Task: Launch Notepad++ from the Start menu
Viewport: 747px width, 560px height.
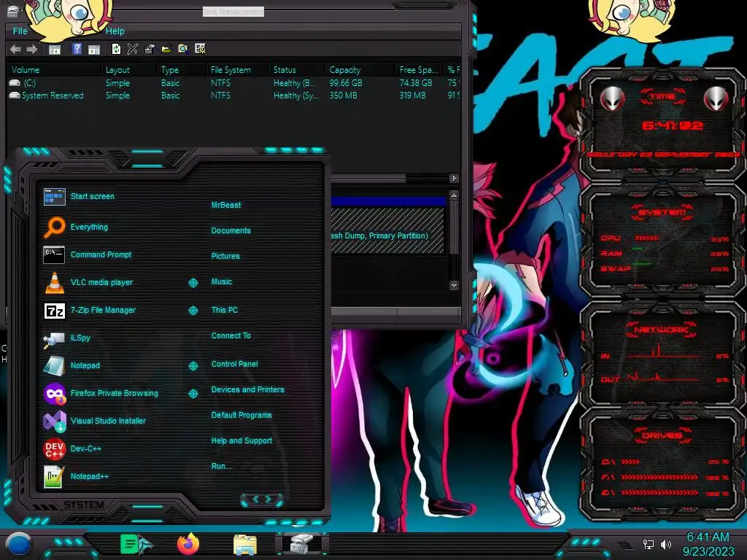Action: coord(76,476)
